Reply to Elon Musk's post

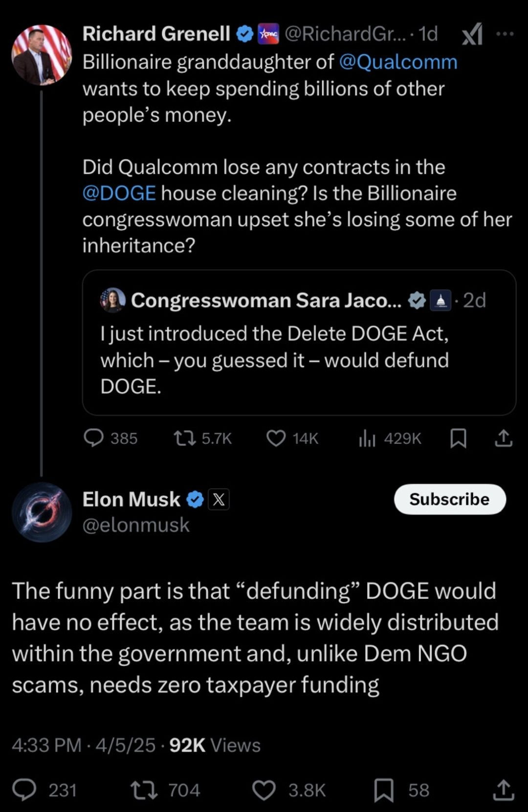click(24, 790)
